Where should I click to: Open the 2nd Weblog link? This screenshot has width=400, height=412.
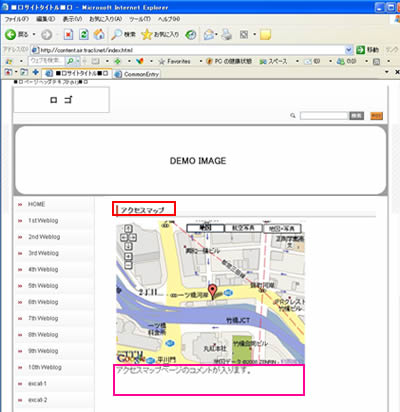pos(44,237)
